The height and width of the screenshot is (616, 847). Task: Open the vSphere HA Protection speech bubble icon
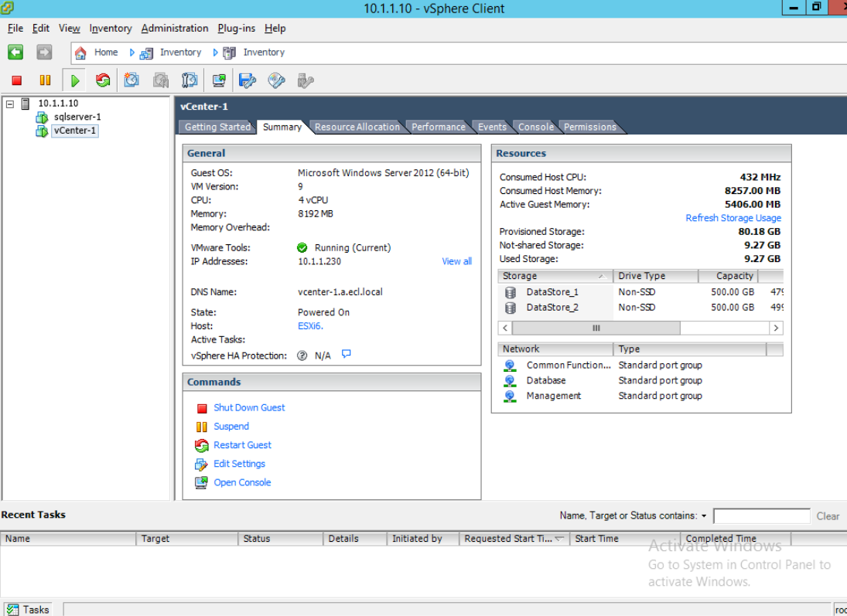tap(347, 354)
